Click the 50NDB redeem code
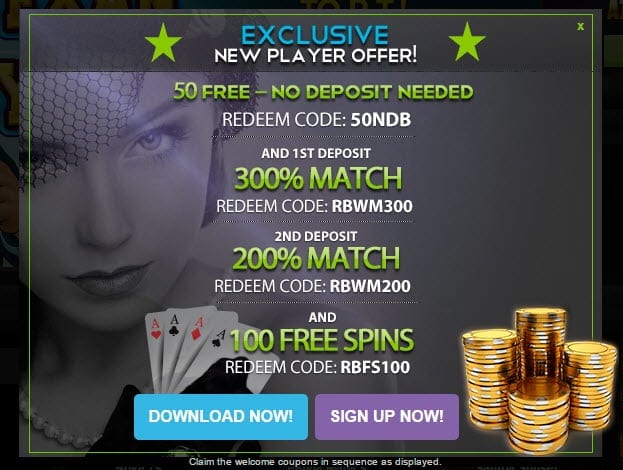This screenshot has width=623, height=470. point(381,120)
